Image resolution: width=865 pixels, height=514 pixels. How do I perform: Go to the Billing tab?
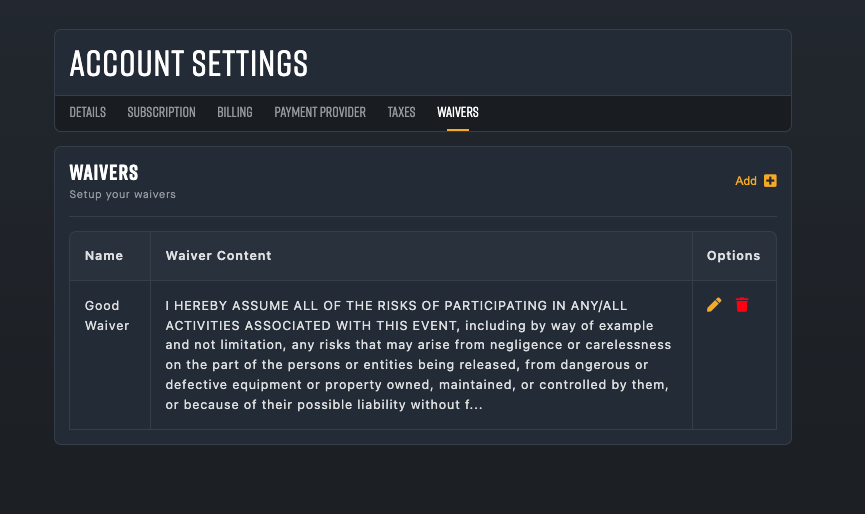coord(235,113)
